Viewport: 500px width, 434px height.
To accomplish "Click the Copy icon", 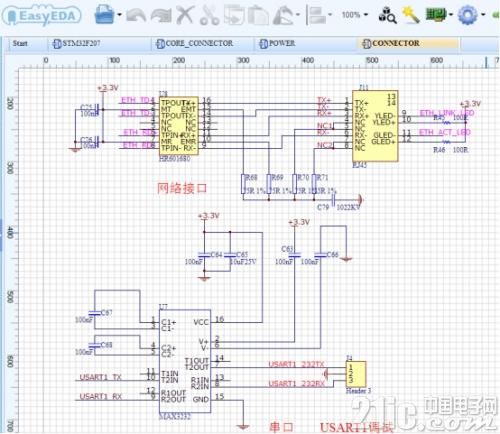I will coord(234,15).
